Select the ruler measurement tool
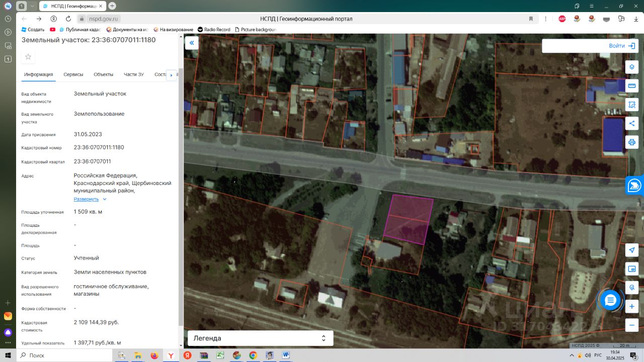This screenshot has width=644, height=362. coord(632,86)
